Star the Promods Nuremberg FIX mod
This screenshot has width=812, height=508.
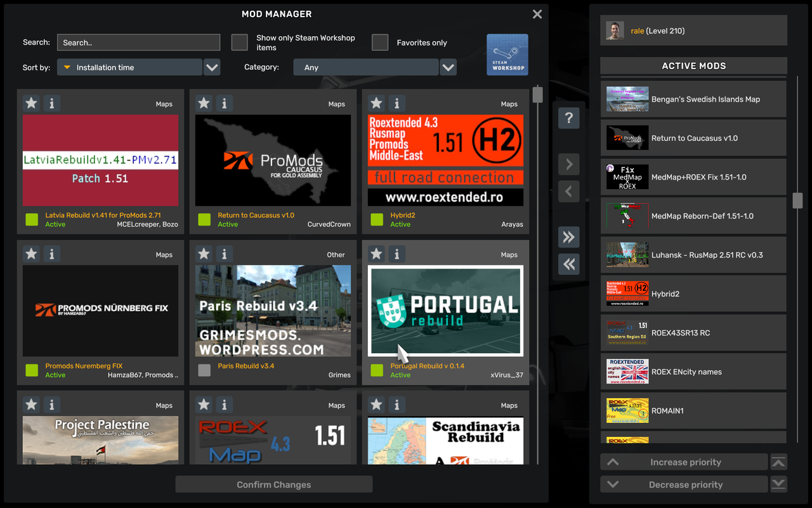point(31,254)
